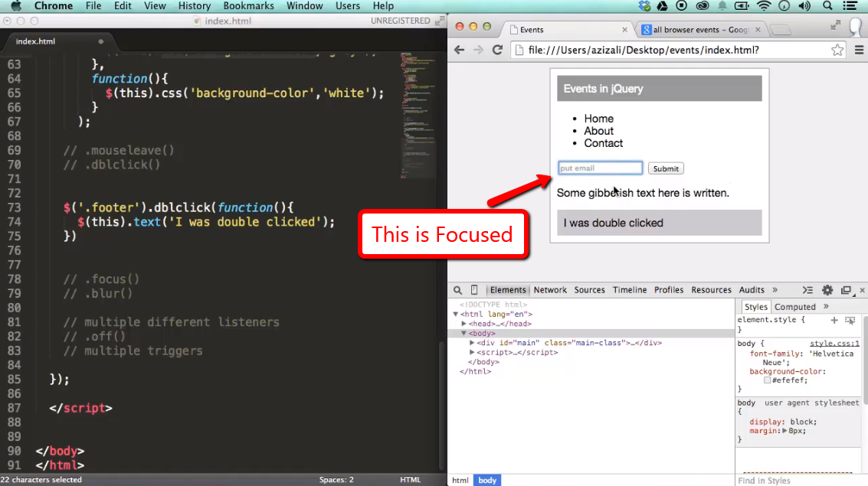Open DevTools settings gear icon
The image size is (868, 486).
(x=827, y=290)
